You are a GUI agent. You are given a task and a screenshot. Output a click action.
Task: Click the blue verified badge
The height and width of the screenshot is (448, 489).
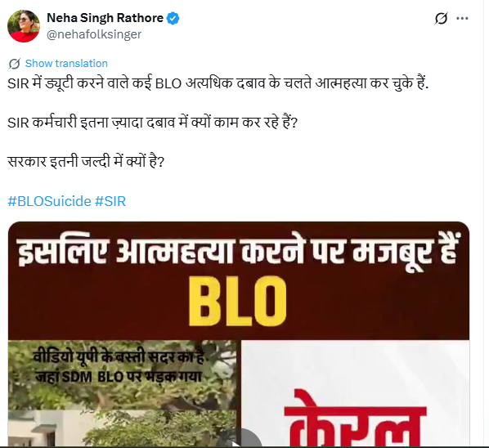pyautogui.click(x=173, y=18)
